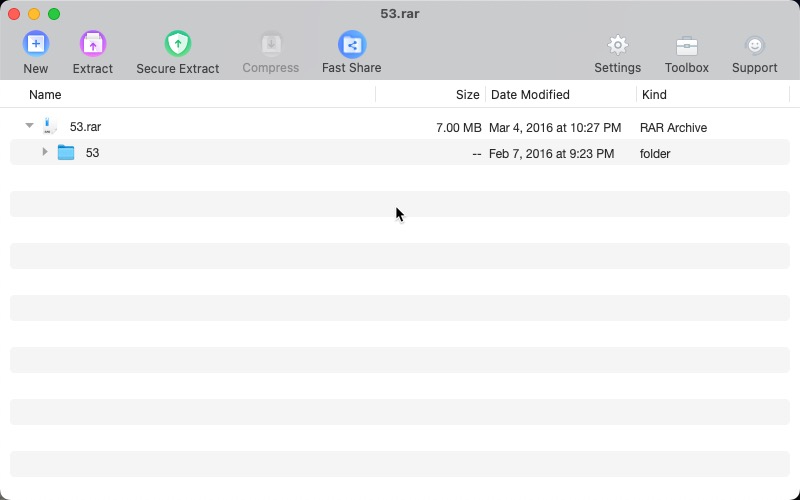800x500 pixels.
Task: Sort by the Size column header
Action: 467,95
